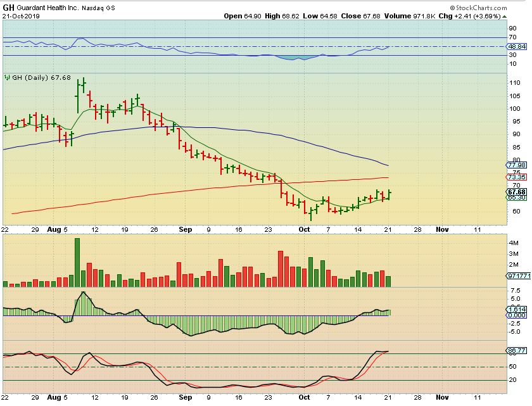Click the RSI 48.84 value tag
This screenshot has height=406, width=532.
[517, 47]
